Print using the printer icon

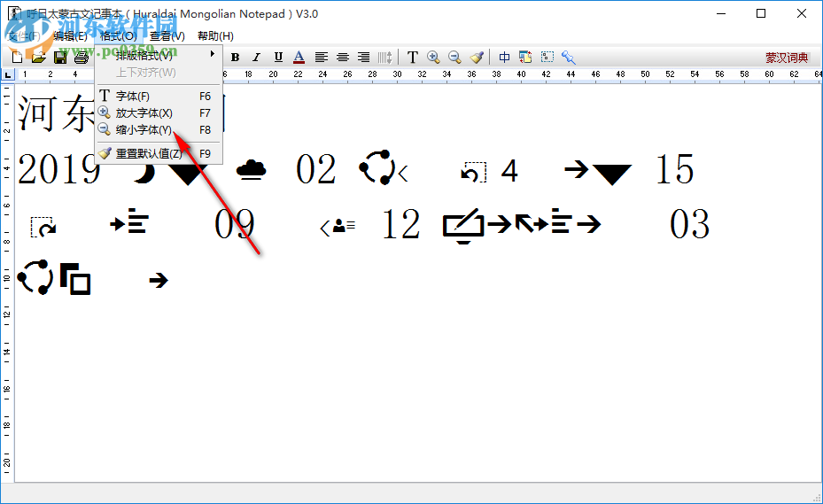coord(81,58)
